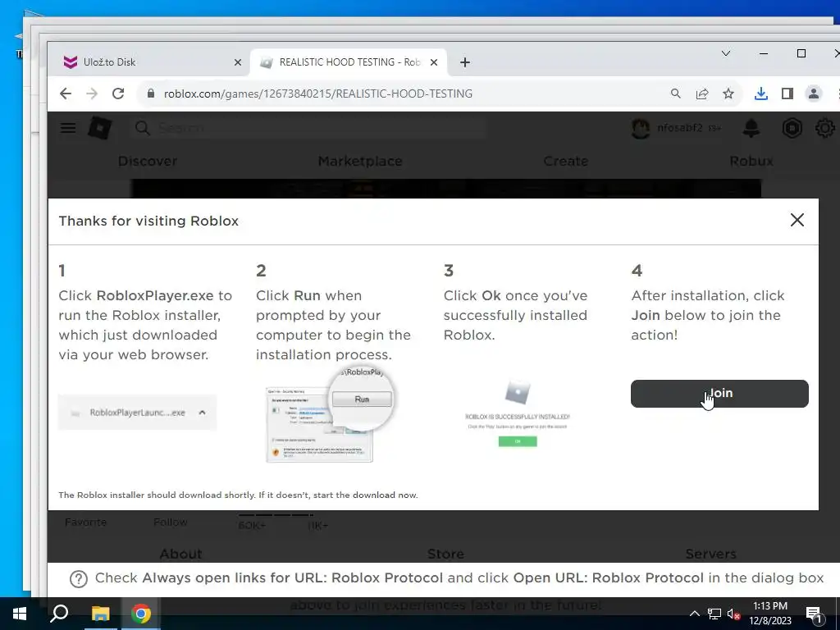Viewport: 840px width, 630px height.
Task: Open a new Chrome tab
Action: (465, 62)
